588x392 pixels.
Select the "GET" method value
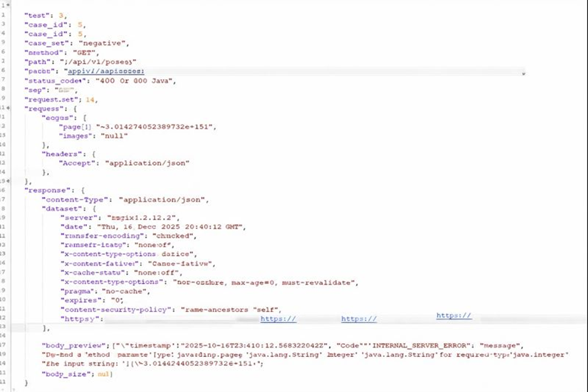pyautogui.click(x=83, y=53)
